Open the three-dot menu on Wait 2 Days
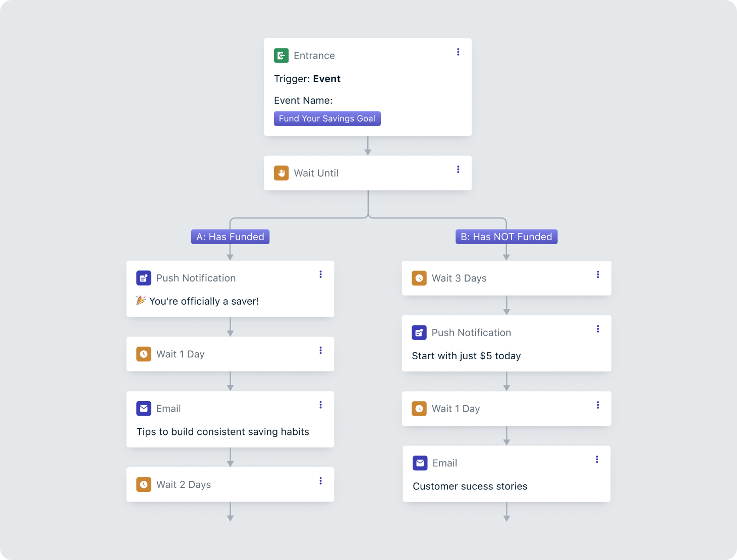The height and width of the screenshot is (560, 737). pyautogui.click(x=320, y=481)
